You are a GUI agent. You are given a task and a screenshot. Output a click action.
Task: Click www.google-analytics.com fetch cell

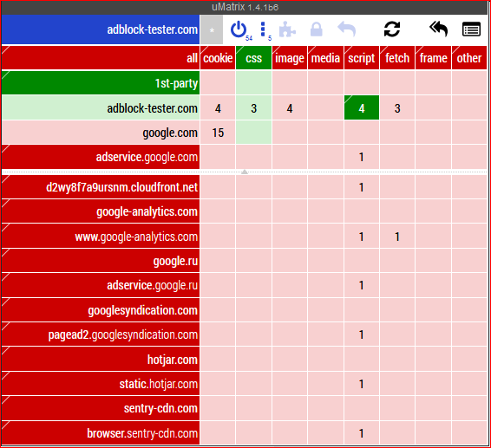(x=397, y=237)
